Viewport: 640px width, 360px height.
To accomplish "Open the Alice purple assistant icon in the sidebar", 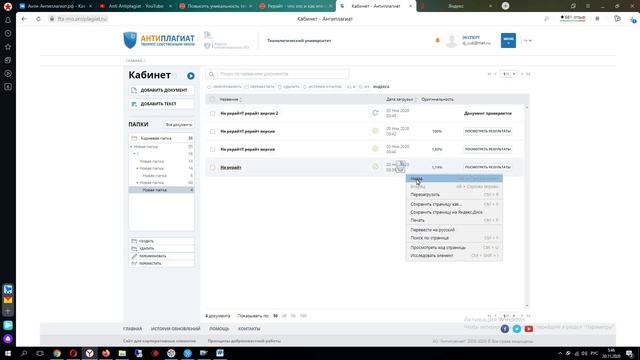I will [8, 338].
